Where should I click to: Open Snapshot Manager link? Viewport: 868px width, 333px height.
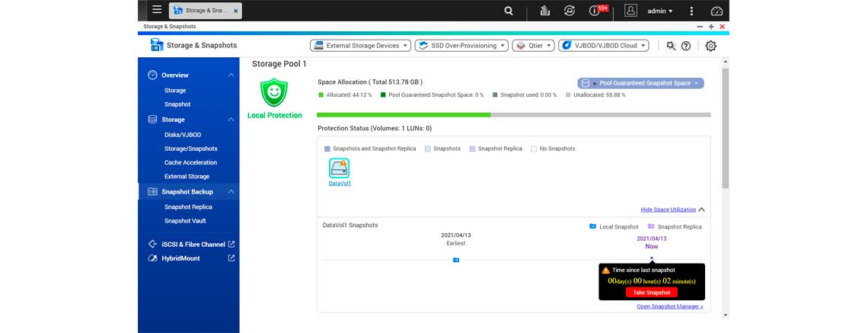click(669, 307)
